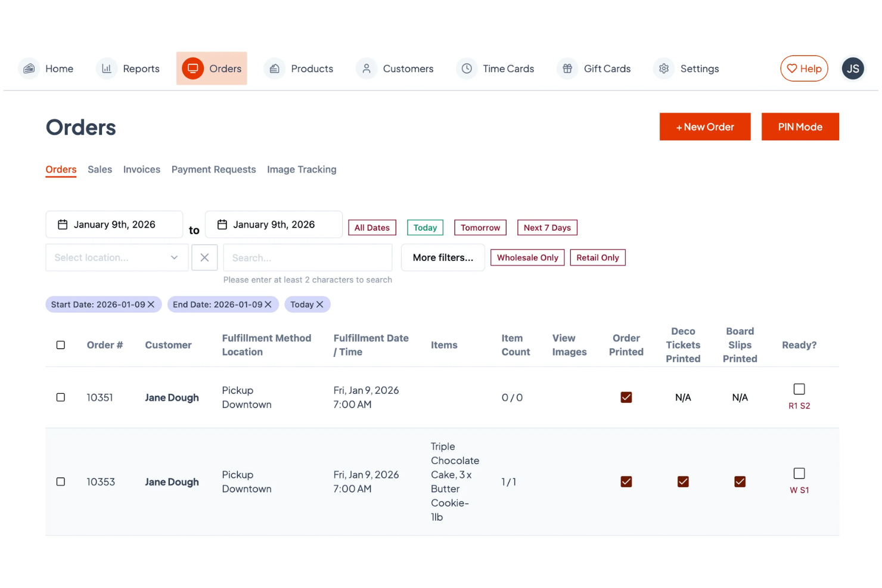Open the JS user avatar
This screenshot has width=882, height=588.
pos(853,69)
